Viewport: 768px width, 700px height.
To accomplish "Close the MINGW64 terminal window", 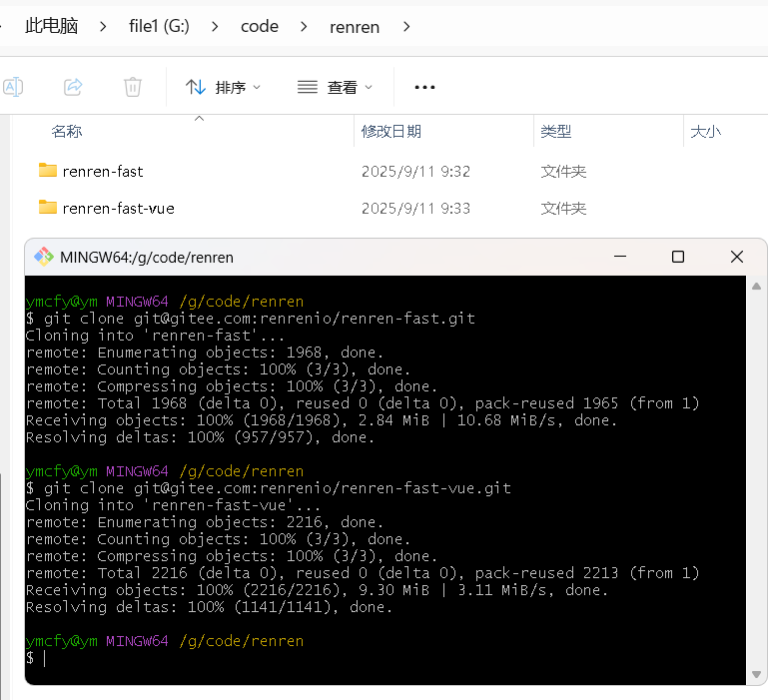I will tap(737, 257).
